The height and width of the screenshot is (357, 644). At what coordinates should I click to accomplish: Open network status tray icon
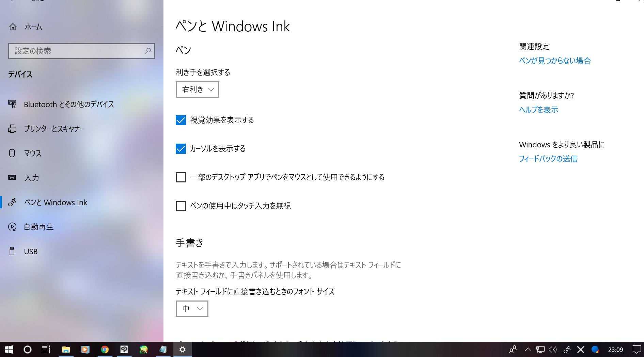pyautogui.click(x=540, y=350)
